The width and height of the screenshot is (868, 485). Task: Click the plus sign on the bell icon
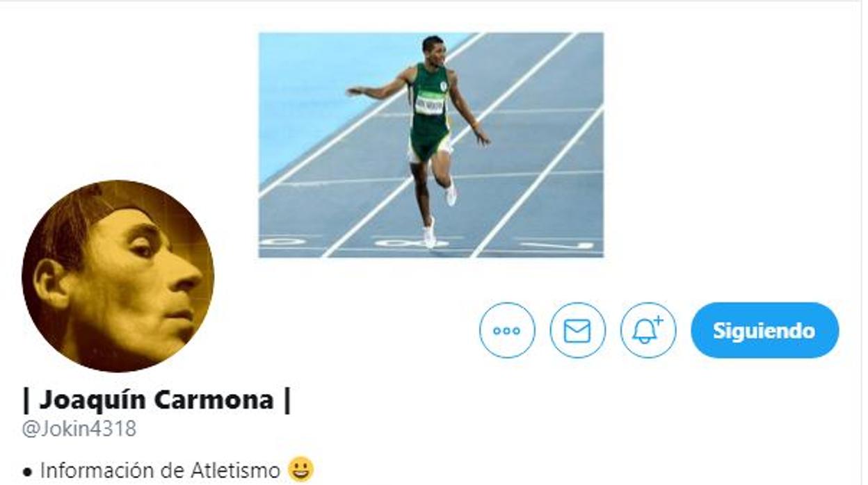(x=658, y=320)
